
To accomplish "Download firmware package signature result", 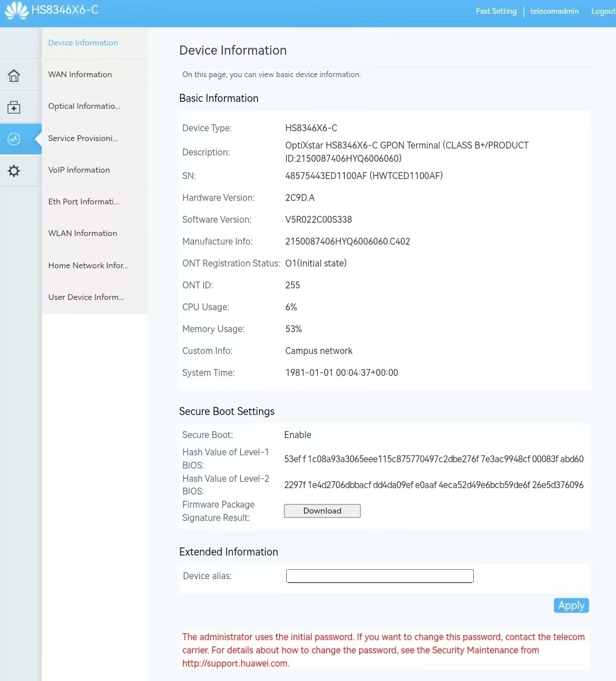I will [x=322, y=511].
